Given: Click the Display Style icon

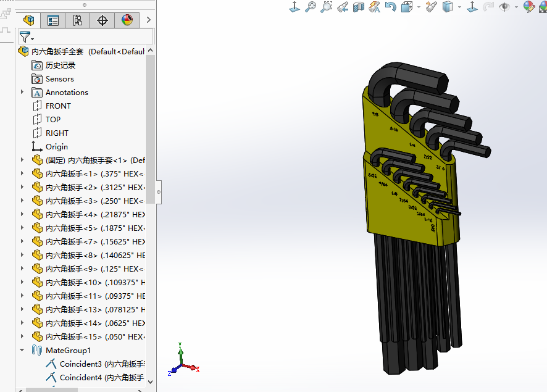Looking at the screenshot, I should (448, 7).
